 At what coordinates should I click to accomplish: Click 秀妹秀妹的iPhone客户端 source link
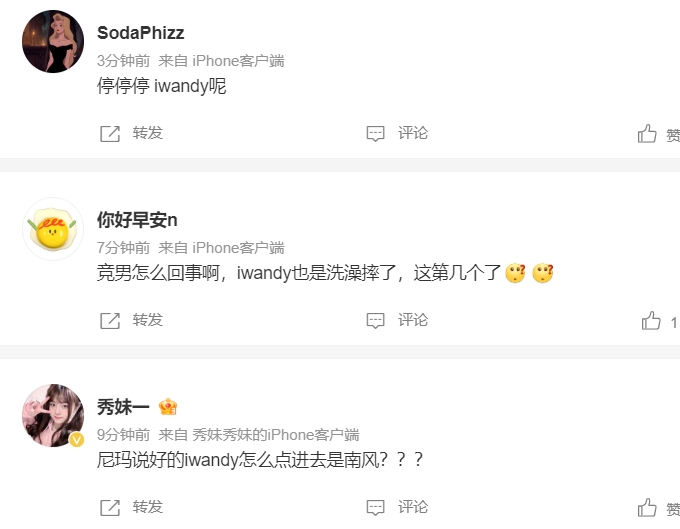[276, 434]
